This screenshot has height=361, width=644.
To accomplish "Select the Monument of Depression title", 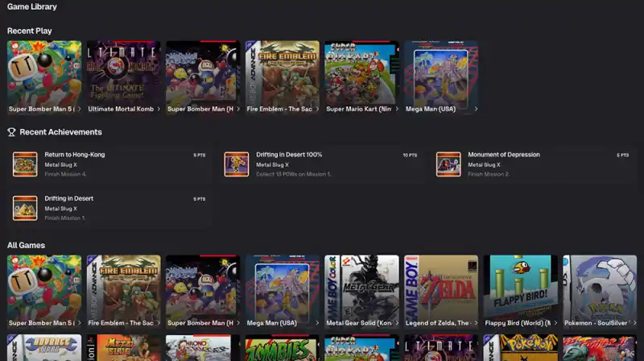I will 504,155.
